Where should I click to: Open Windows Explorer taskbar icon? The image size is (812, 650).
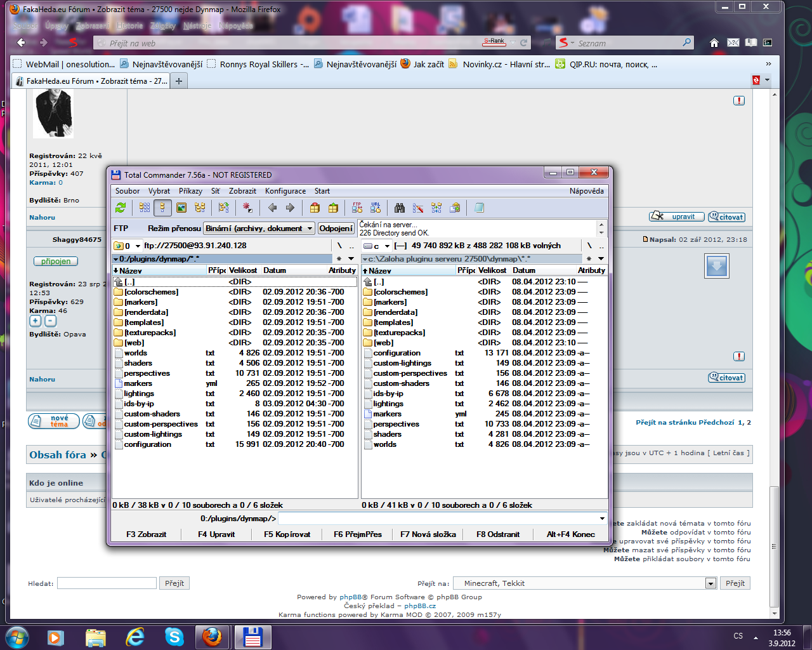pos(96,637)
